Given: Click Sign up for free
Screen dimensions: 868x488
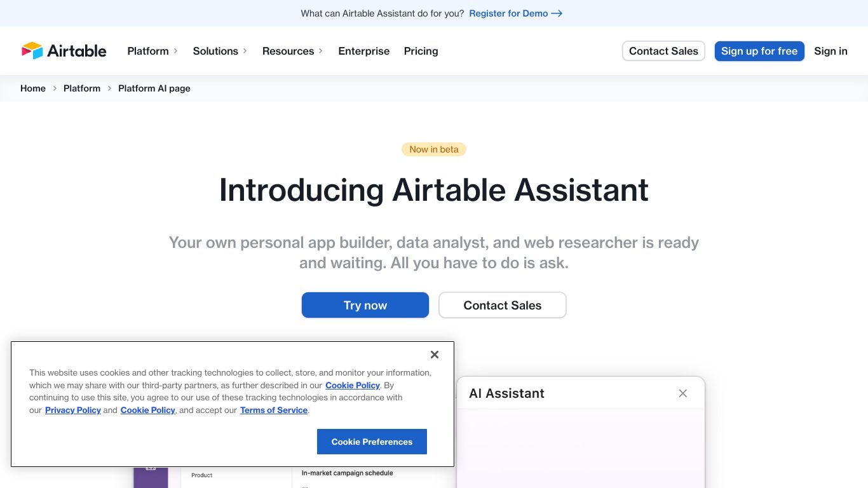Looking at the screenshot, I should pyautogui.click(x=759, y=51).
